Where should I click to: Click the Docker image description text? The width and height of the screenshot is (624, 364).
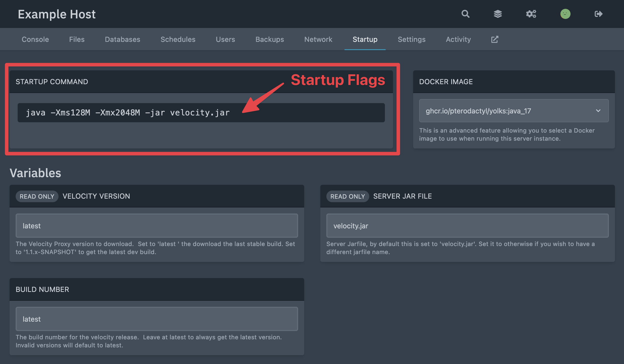coord(507,135)
